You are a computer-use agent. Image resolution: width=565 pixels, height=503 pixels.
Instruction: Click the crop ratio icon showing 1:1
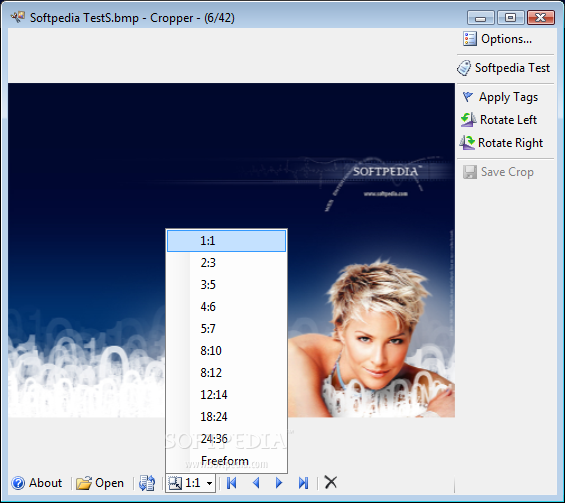[x=175, y=483]
